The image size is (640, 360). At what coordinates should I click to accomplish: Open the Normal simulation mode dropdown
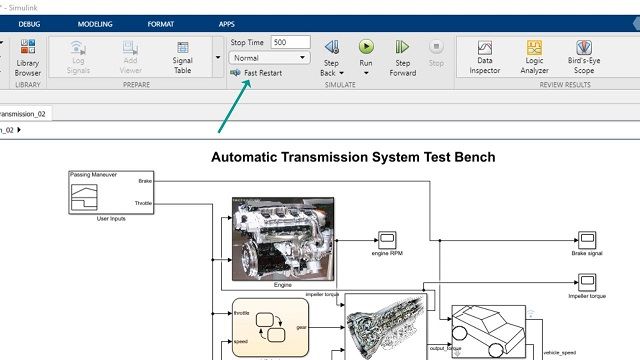pos(269,58)
